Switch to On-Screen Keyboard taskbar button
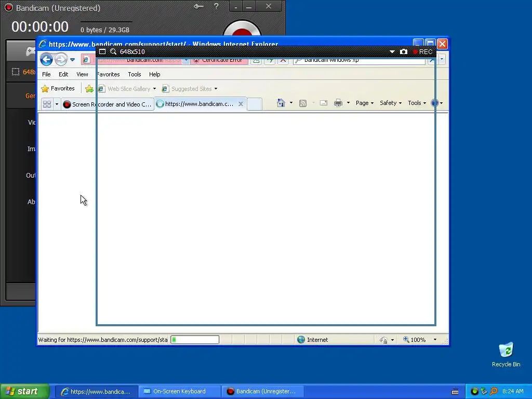The image size is (532, 399). click(x=179, y=392)
